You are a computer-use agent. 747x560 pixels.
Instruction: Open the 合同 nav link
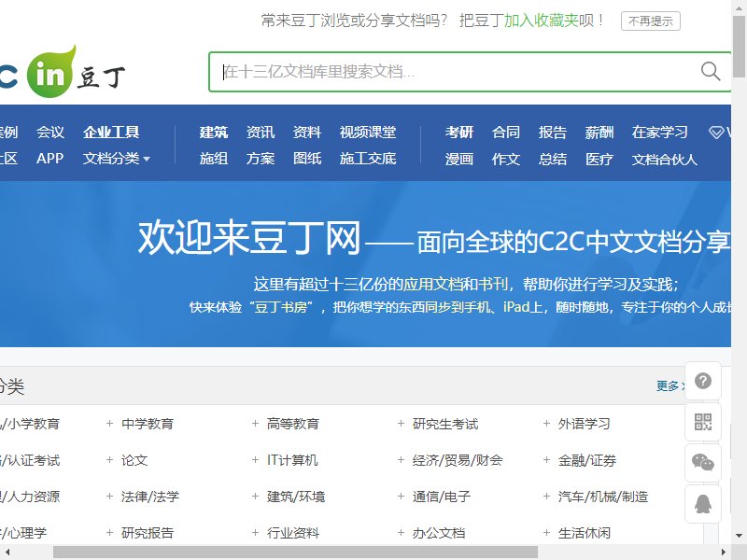tap(506, 132)
